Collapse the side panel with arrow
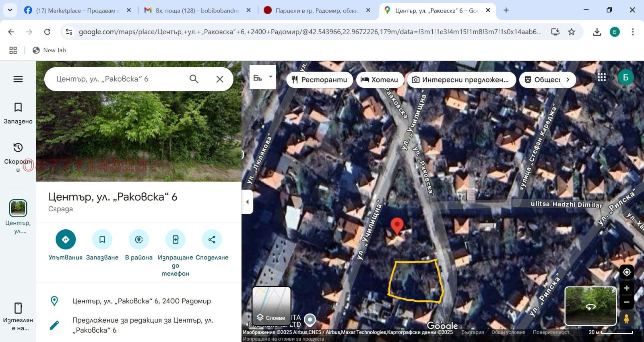 pyautogui.click(x=247, y=202)
